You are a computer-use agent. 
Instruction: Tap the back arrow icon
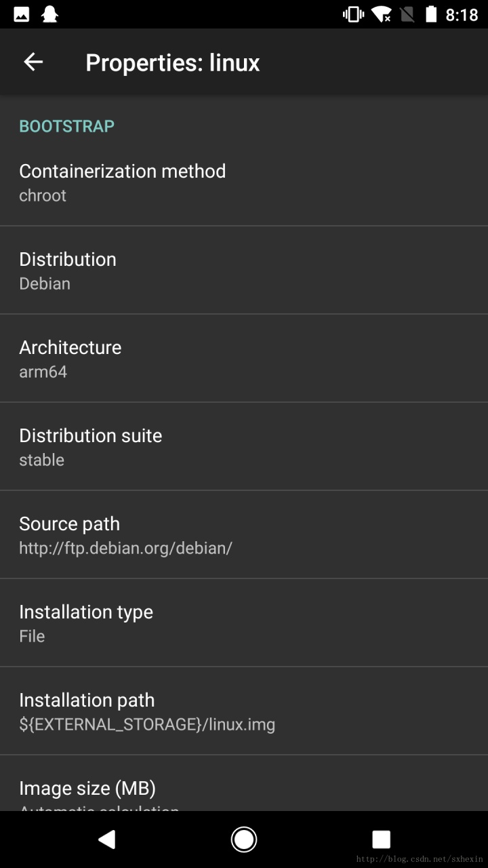pos(33,62)
